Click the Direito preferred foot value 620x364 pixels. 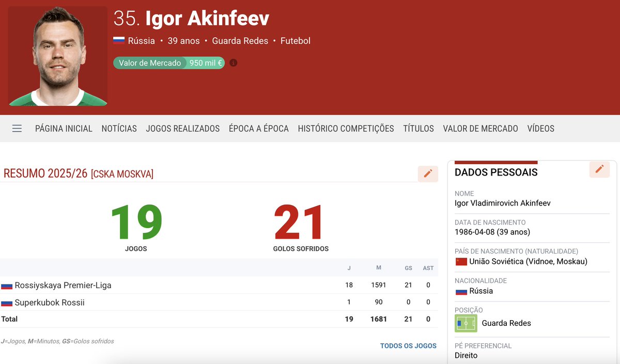(x=466, y=356)
